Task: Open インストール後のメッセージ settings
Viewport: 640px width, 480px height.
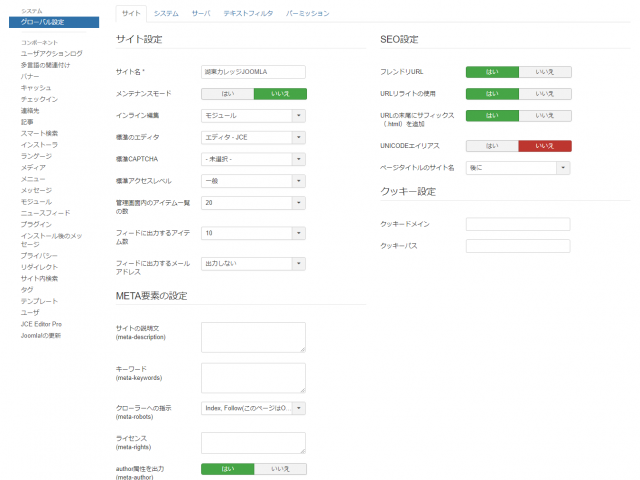Action: pos(51,240)
